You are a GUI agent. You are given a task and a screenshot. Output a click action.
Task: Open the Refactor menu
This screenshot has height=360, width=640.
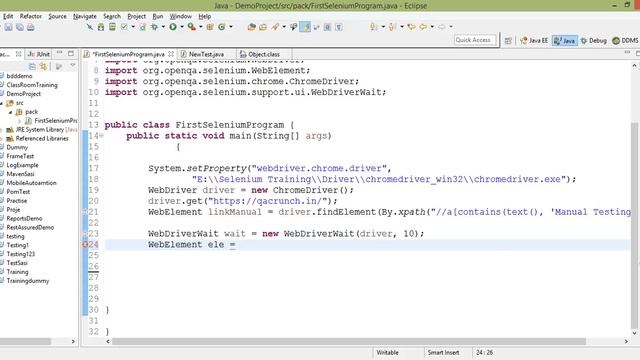tap(31, 16)
